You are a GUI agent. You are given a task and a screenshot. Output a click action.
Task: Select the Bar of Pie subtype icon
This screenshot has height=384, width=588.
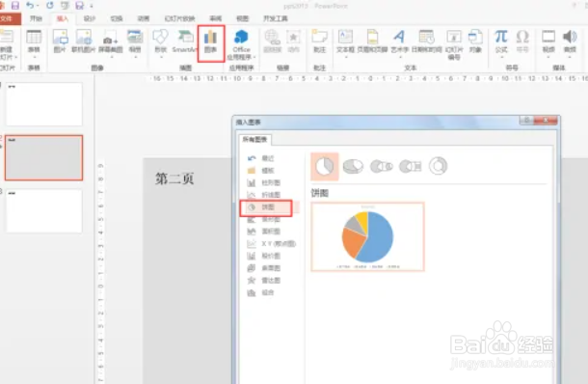click(411, 166)
